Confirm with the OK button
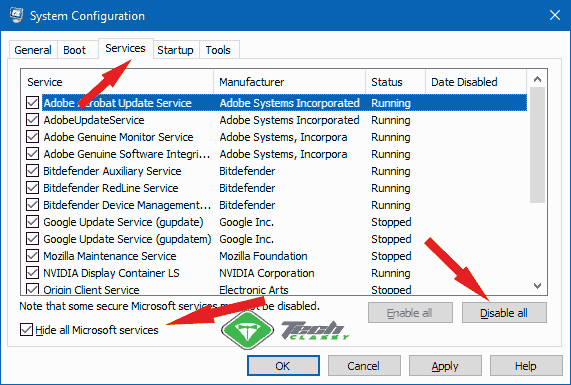This screenshot has height=385, width=571. 283,366
